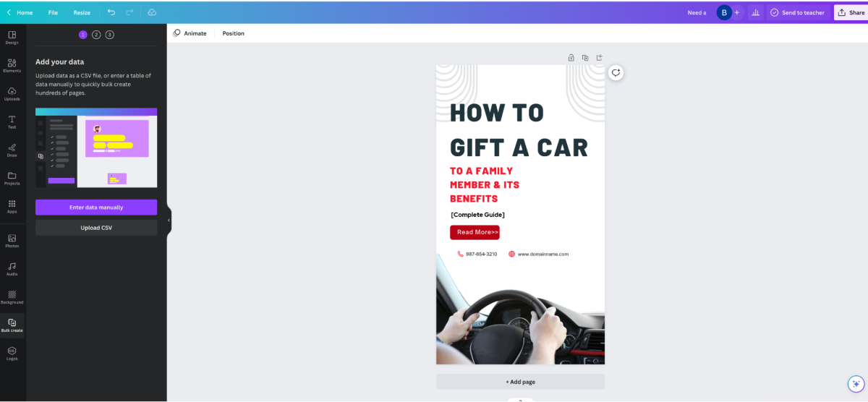Open the Position panel

tap(233, 33)
